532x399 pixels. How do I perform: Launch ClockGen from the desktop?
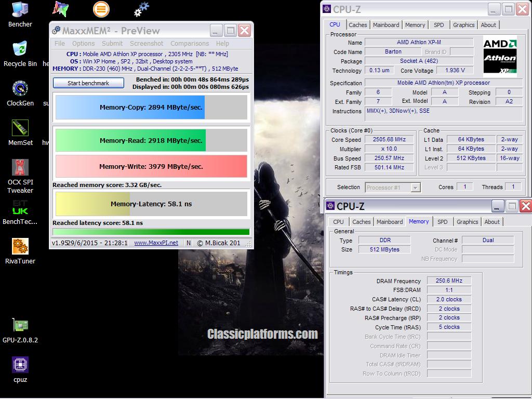tap(20, 94)
